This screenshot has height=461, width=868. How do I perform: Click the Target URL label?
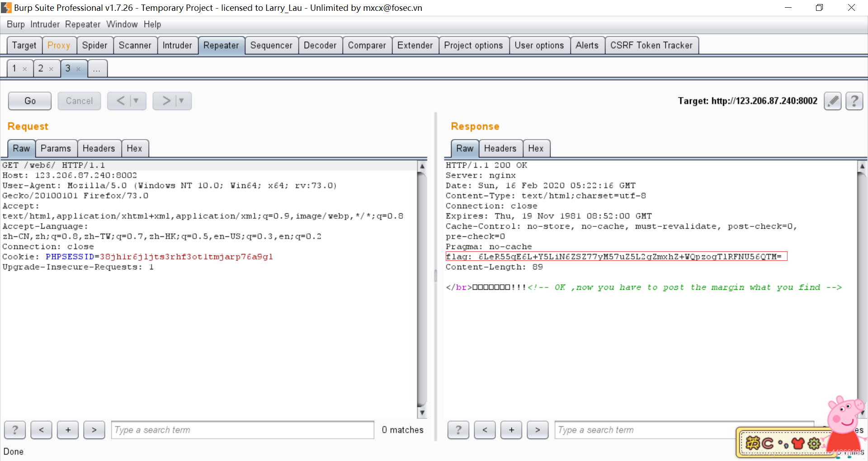pyautogui.click(x=747, y=101)
